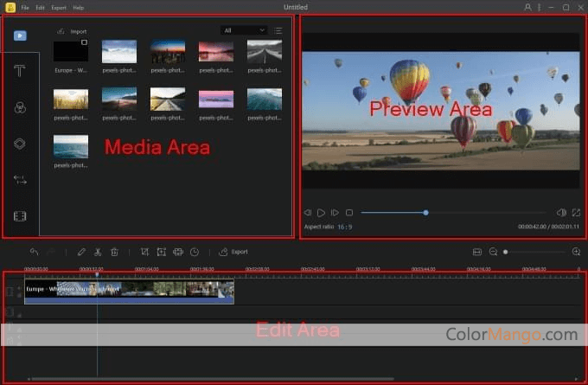Click the timeline playhead marker
This screenshot has height=385, width=588.
tap(97, 274)
